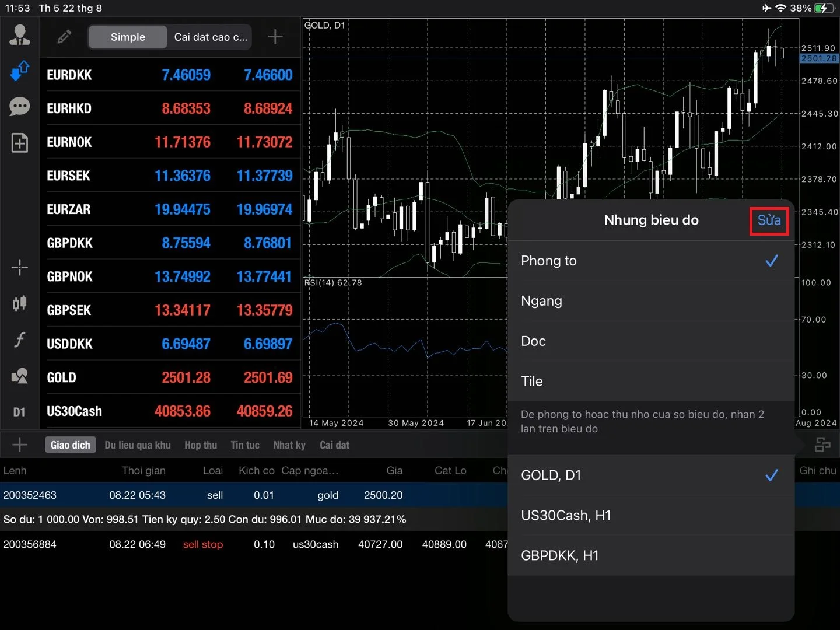The width and height of the screenshot is (840, 630).
Task: Tap the Ghi chu column header
Action: pos(818,471)
